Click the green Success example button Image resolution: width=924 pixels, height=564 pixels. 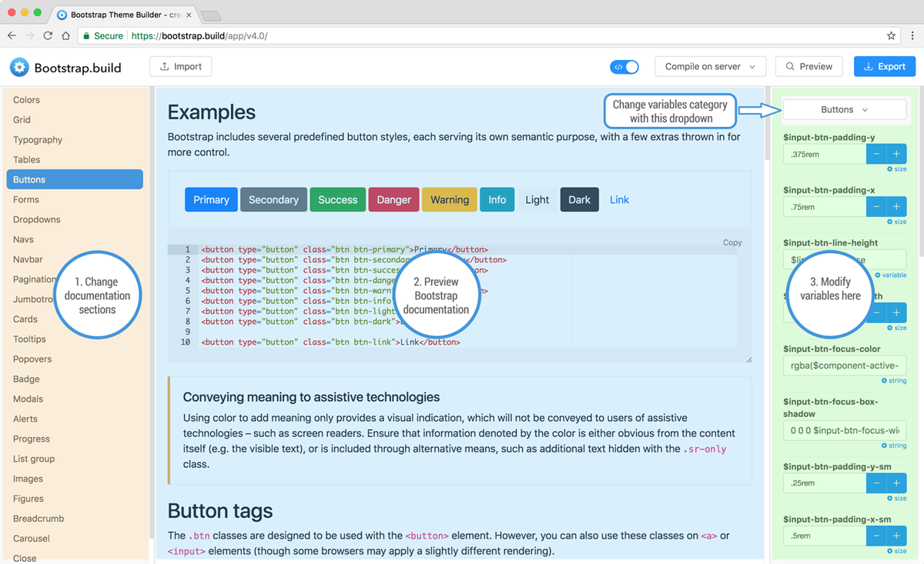coord(338,199)
